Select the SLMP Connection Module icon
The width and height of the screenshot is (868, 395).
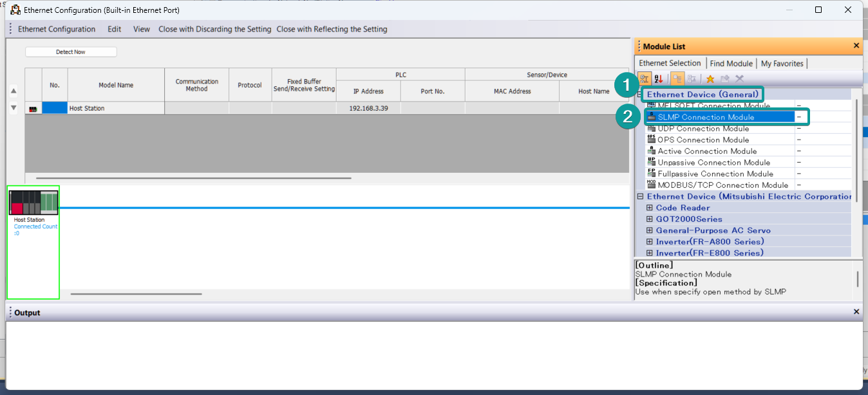point(652,117)
